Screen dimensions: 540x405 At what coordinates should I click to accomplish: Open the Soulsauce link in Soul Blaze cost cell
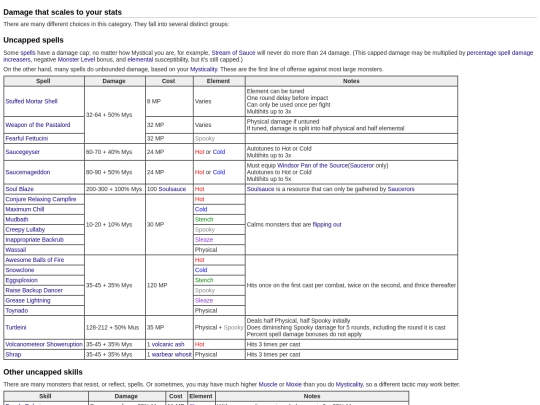pyautogui.click(x=172, y=189)
